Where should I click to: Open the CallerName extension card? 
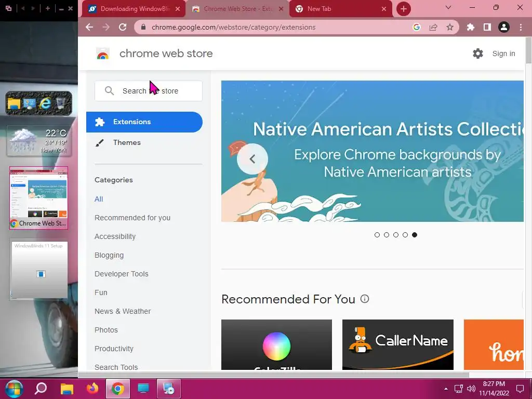coord(397,345)
